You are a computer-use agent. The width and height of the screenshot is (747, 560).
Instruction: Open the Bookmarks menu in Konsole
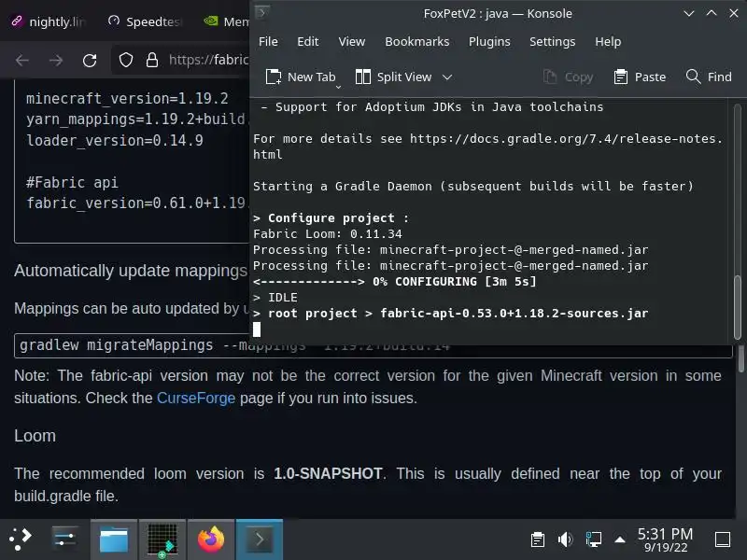point(416,42)
